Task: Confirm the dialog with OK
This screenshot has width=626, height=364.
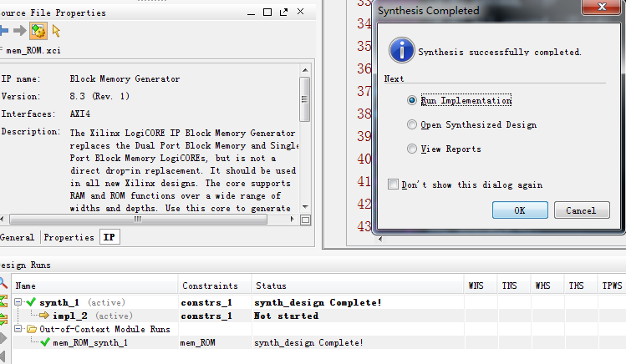Action: [520, 210]
